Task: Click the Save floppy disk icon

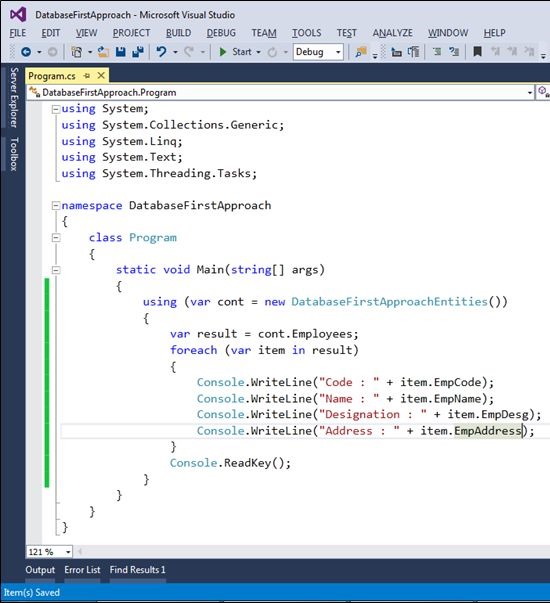Action: pos(120,52)
